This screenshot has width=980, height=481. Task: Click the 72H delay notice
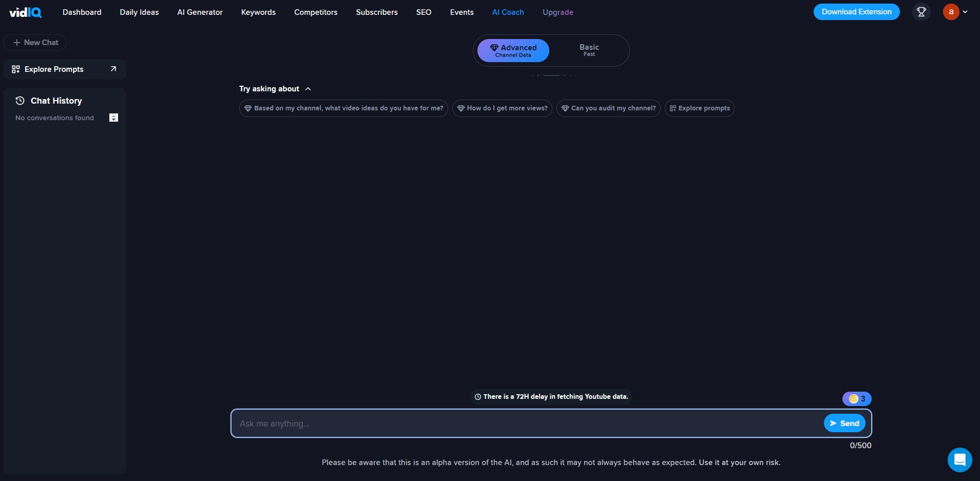click(x=551, y=397)
